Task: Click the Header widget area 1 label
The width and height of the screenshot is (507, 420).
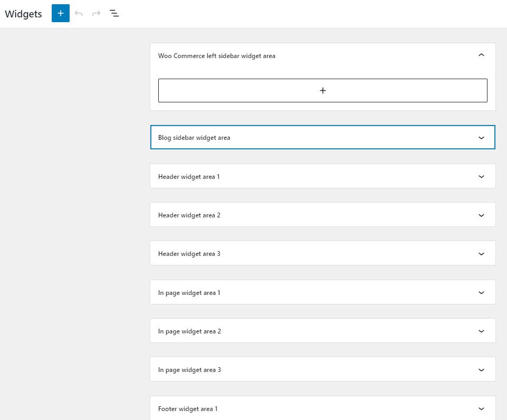Action: pos(189,177)
